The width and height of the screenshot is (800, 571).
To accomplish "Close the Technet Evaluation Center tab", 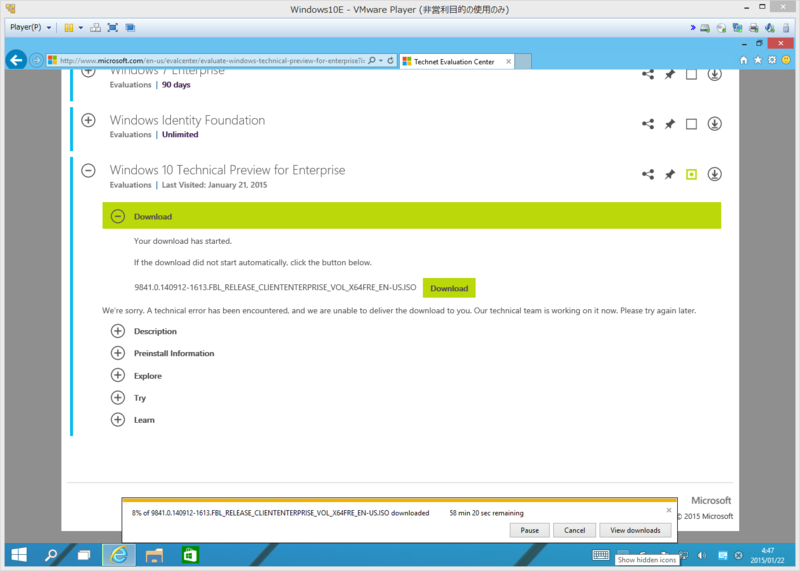I will (508, 62).
